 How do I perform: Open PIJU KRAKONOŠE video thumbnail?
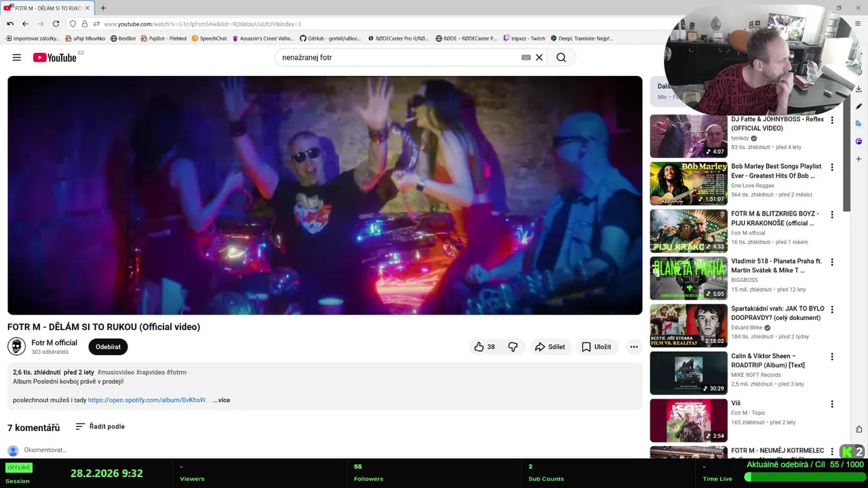click(688, 231)
